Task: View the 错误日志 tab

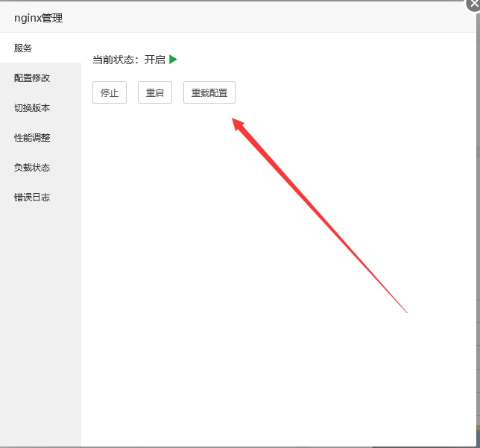Action: point(32,197)
